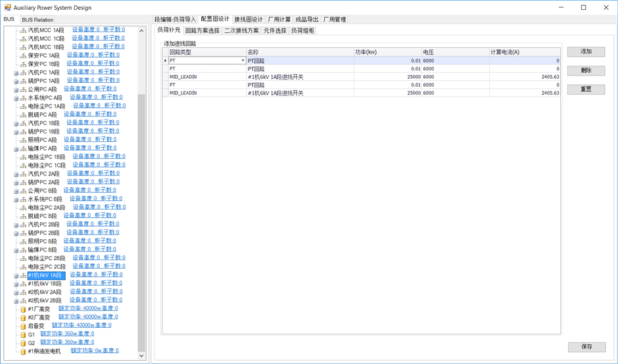Expand the 水系统PC A段 tree node
The width and height of the screenshot is (618, 364).
[16, 98]
